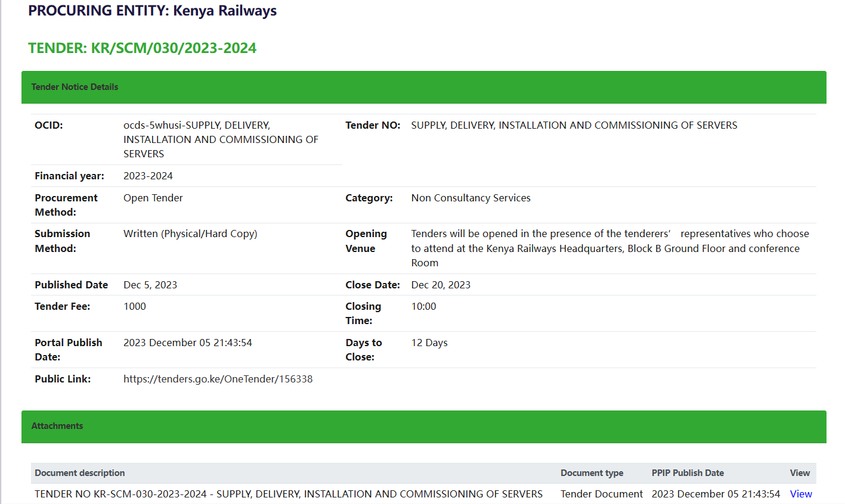Select 'Written (Physical/Hard Copy)' submission value

pos(190,234)
